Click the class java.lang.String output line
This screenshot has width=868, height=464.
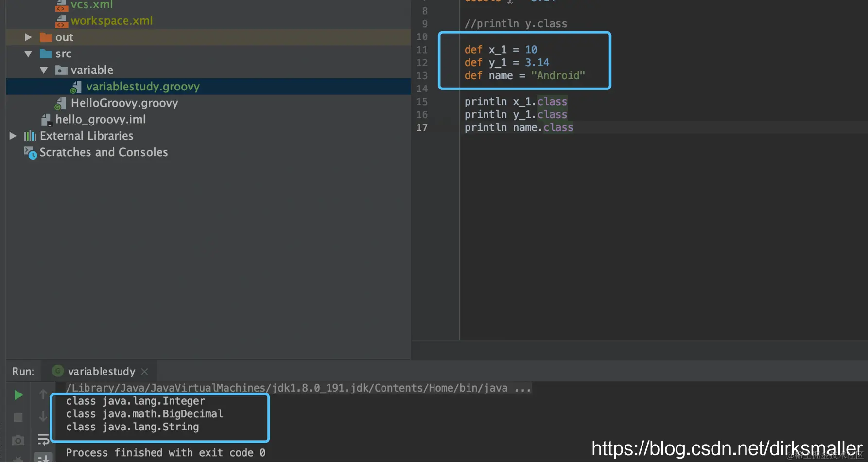click(x=132, y=427)
